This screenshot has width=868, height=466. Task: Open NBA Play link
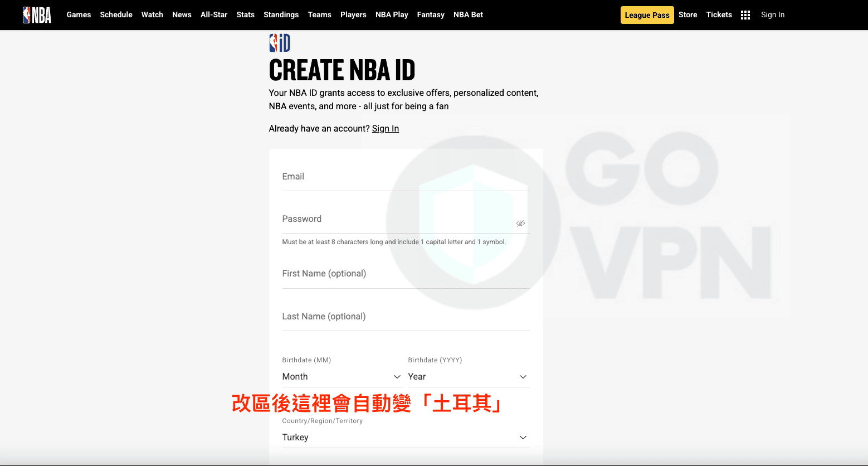(392, 15)
